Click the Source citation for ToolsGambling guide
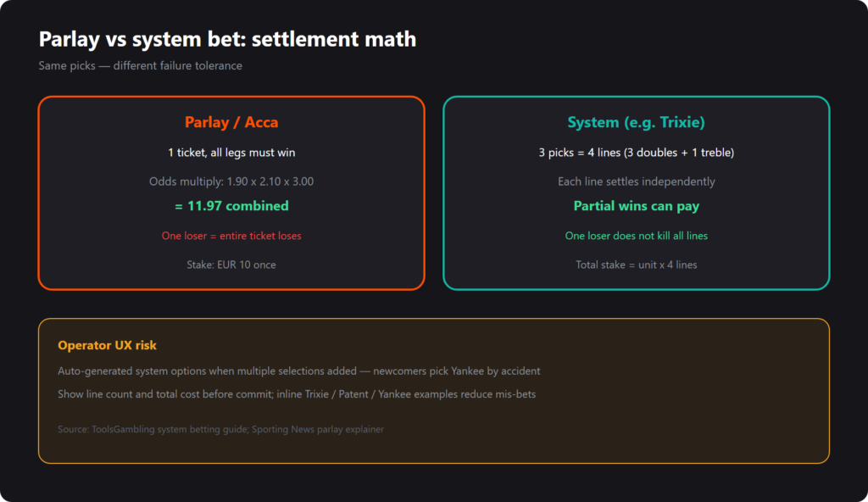Screen dimensions: 868x502 [221, 429]
